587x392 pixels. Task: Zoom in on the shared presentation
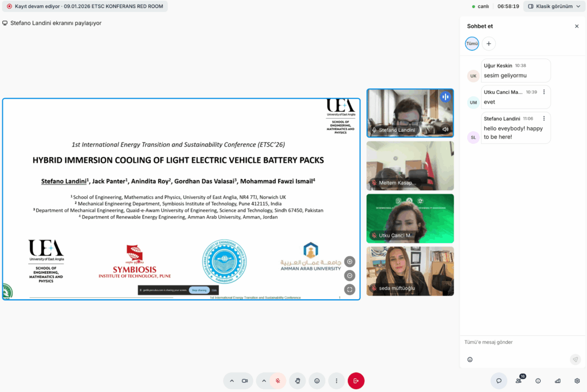(350, 262)
